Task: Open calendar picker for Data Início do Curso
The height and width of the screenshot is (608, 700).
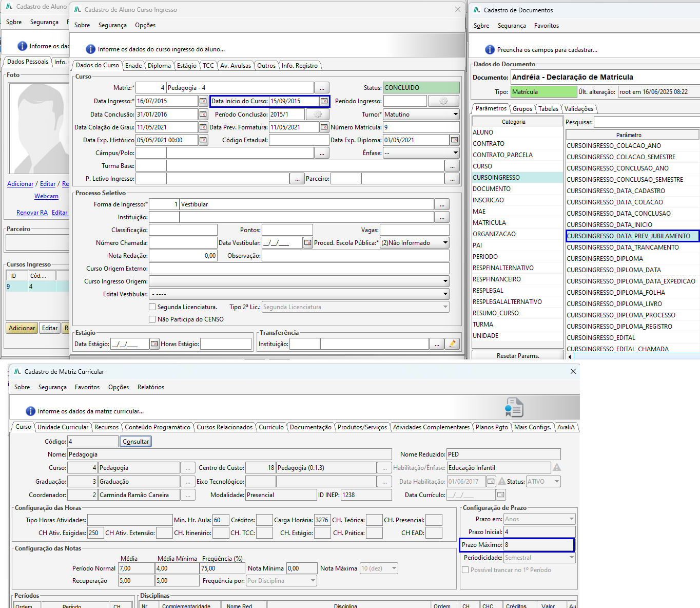Action: [x=324, y=101]
